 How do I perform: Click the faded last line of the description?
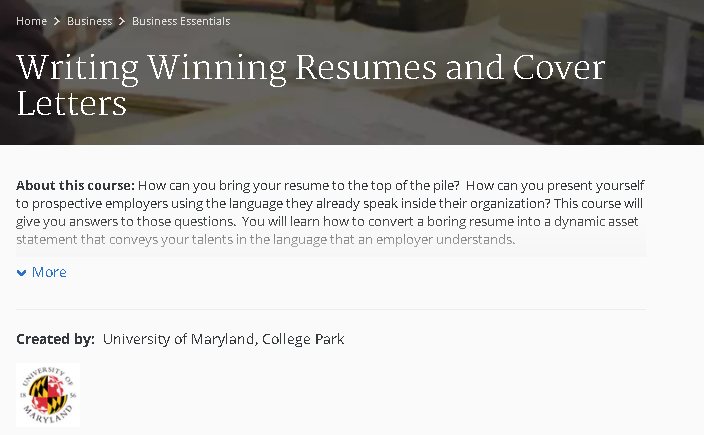tap(265, 240)
